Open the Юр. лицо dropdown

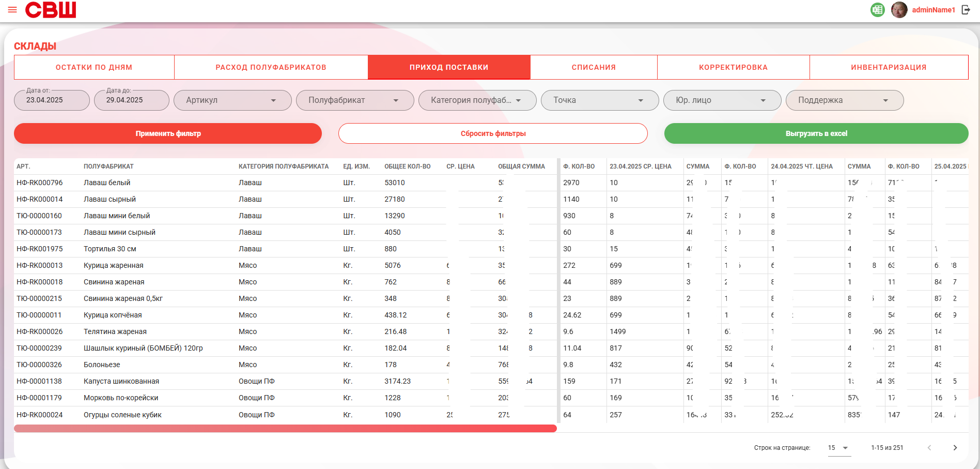(722, 100)
